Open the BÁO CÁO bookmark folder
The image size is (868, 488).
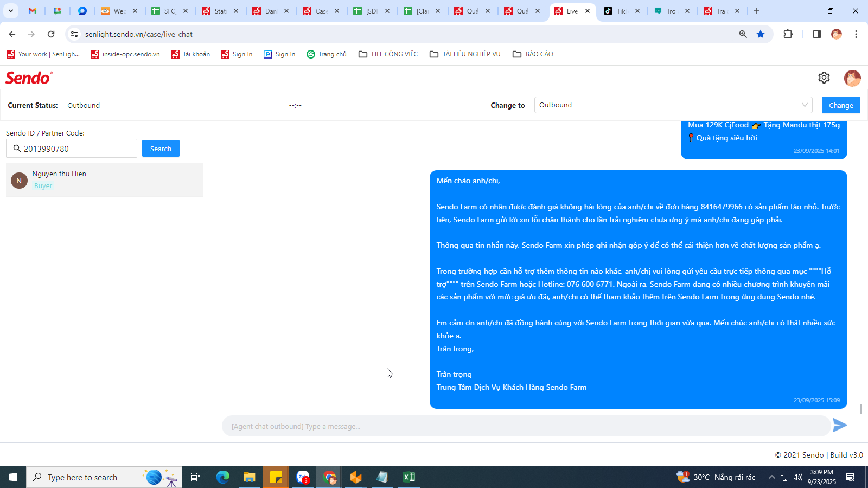click(533, 54)
